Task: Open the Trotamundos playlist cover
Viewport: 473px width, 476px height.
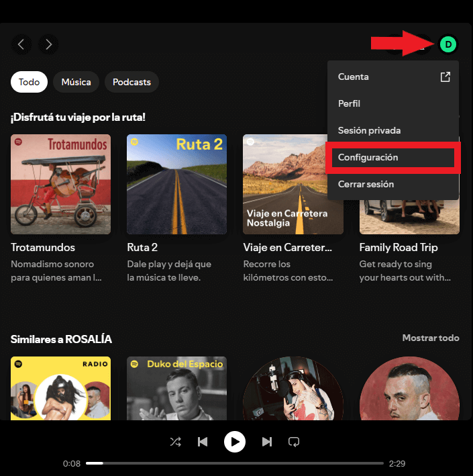Action: pos(60,184)
